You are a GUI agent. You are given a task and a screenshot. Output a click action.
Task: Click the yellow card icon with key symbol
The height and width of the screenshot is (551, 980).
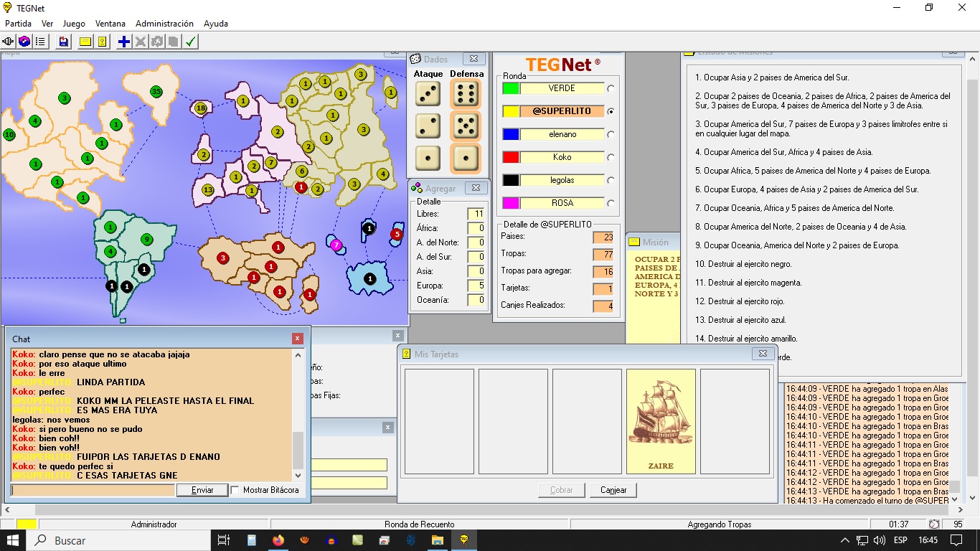(x=102, y=42)
